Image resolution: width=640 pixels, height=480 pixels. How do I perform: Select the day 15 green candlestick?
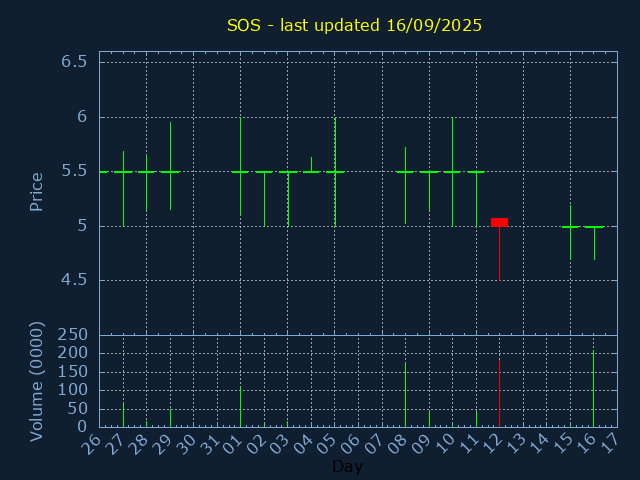tap(570, 233)
